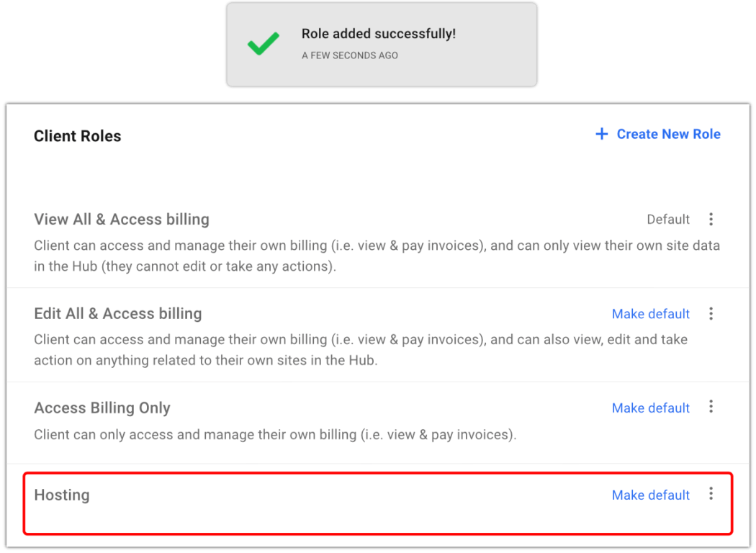Make Edit All & Access billing the default
The image size is (756, 553).
pyautogui.click(x=650, y=314)
